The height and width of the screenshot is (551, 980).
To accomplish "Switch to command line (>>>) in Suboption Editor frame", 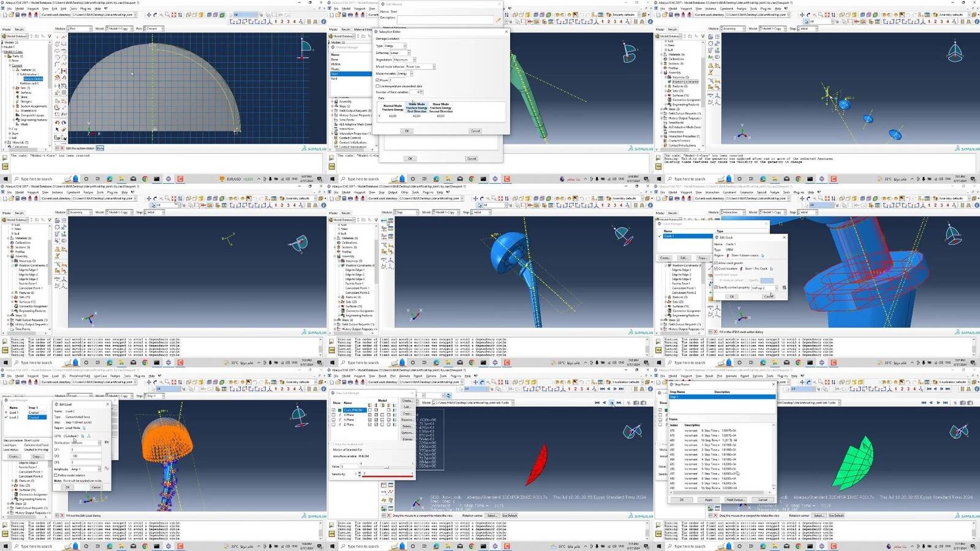I will point(332,166).
